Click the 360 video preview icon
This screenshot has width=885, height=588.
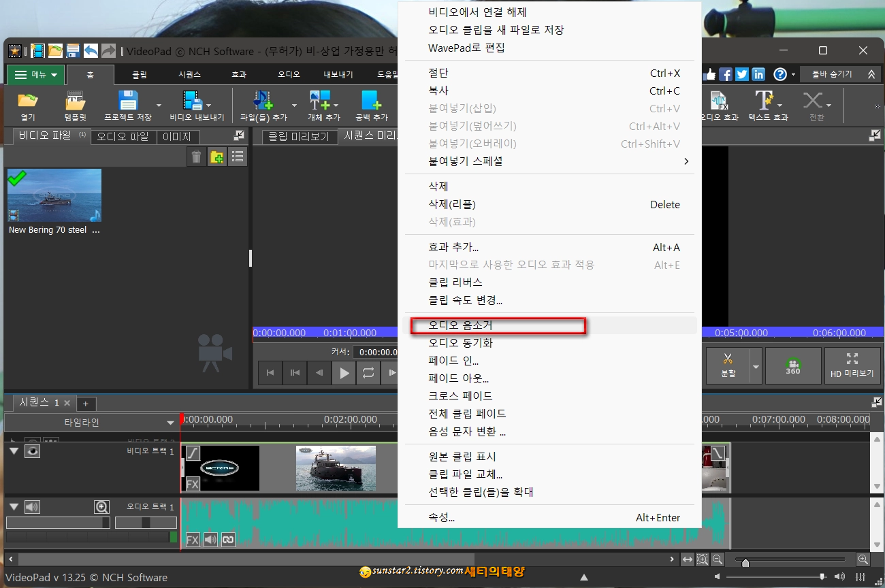(x=793, y=365)
